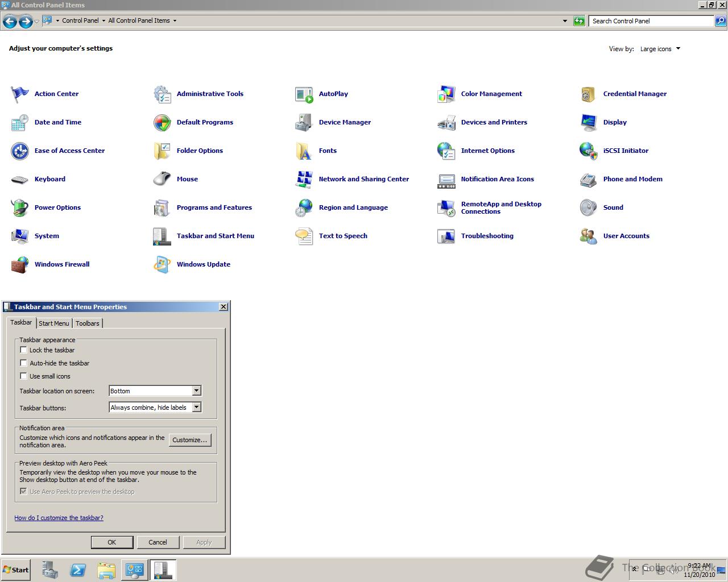Image resolution: width=728 pixels, height=582 pixels.
Task: Open the Fonts folder icon
Action: tap(304, 151)
